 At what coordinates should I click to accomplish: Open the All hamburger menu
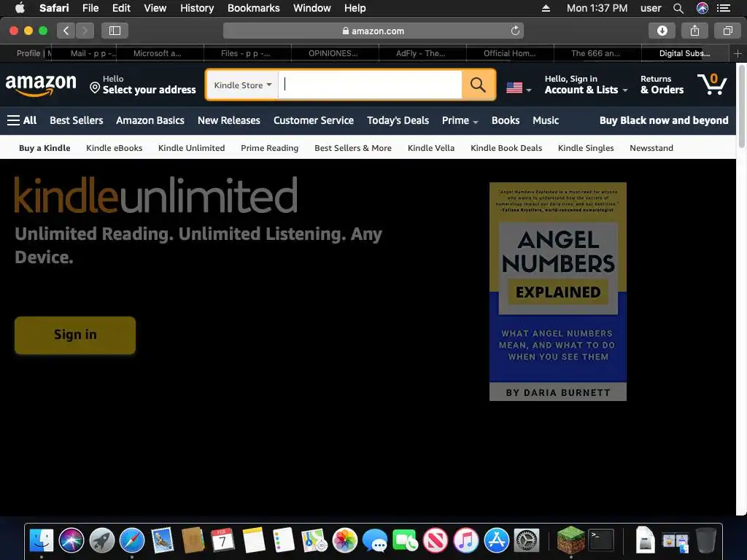[22, 120]
